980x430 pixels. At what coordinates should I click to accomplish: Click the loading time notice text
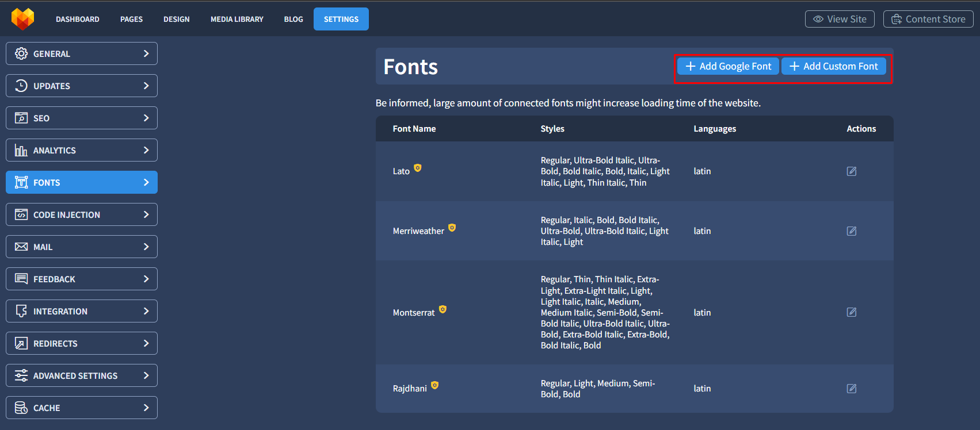click(x=568, y=103)
